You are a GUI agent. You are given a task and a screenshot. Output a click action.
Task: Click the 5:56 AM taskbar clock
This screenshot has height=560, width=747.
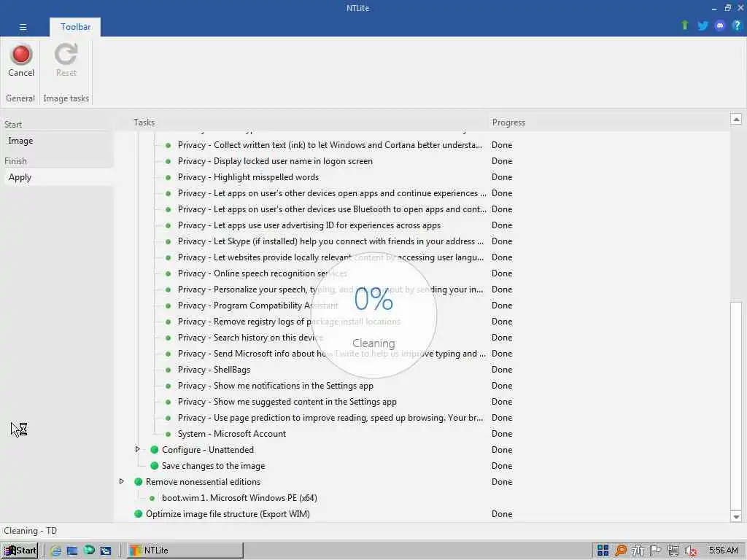click(x=723, y=551)
